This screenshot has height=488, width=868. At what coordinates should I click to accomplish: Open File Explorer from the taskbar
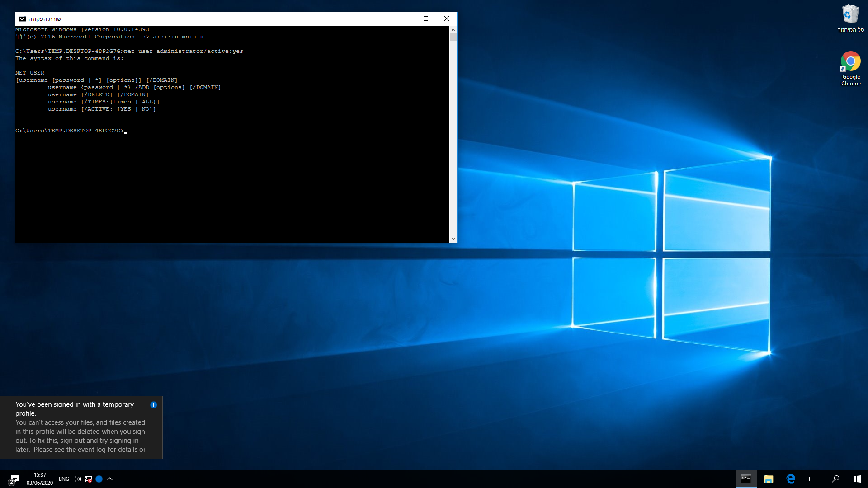point(768,479)
